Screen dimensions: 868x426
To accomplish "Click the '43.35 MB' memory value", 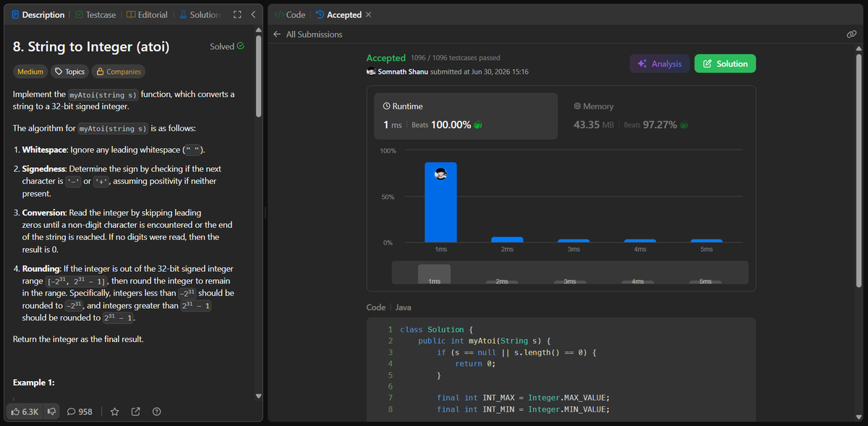I will (x=593, y=124).
